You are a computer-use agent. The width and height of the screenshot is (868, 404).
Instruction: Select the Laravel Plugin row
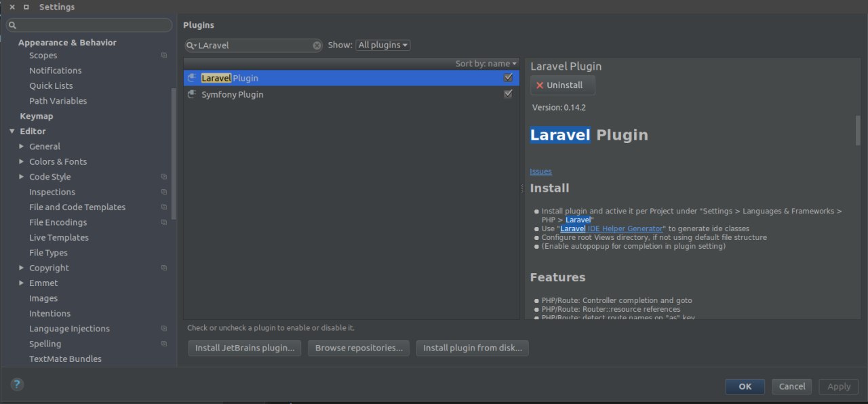point(351,78)
